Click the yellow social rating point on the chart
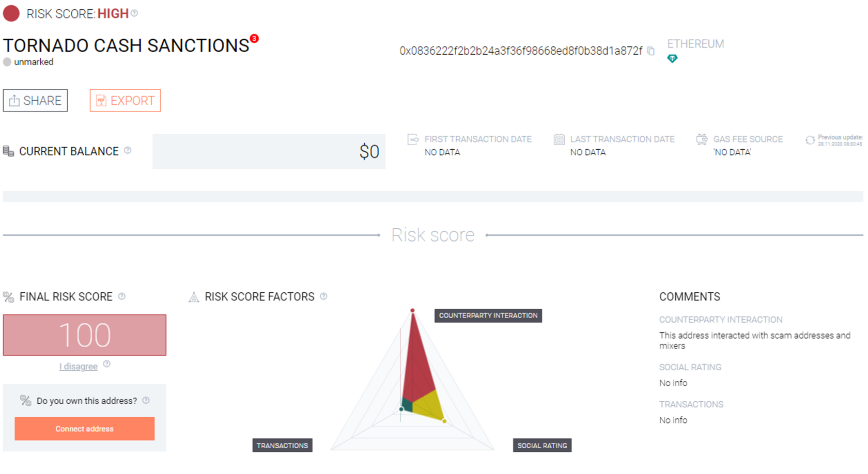This screenshot has width=868, height=474. [444, 421]
